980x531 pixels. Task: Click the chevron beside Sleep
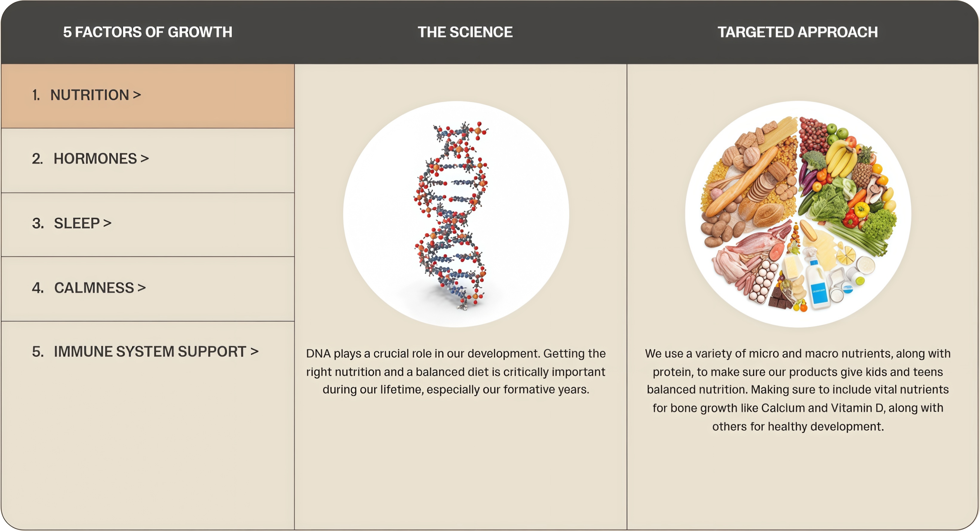point(107,223)
